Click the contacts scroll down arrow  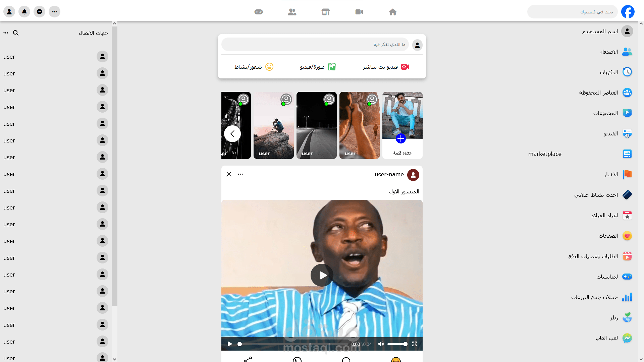(114, 359)
